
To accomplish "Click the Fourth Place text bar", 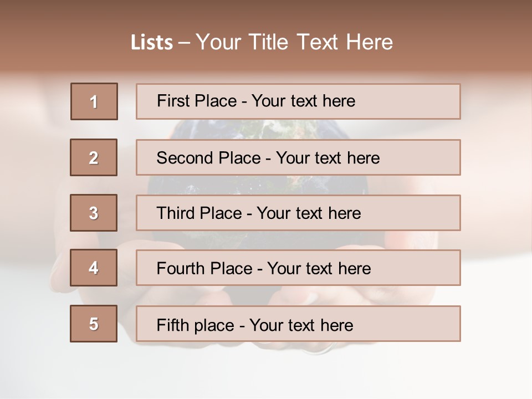I will [298, 268].
